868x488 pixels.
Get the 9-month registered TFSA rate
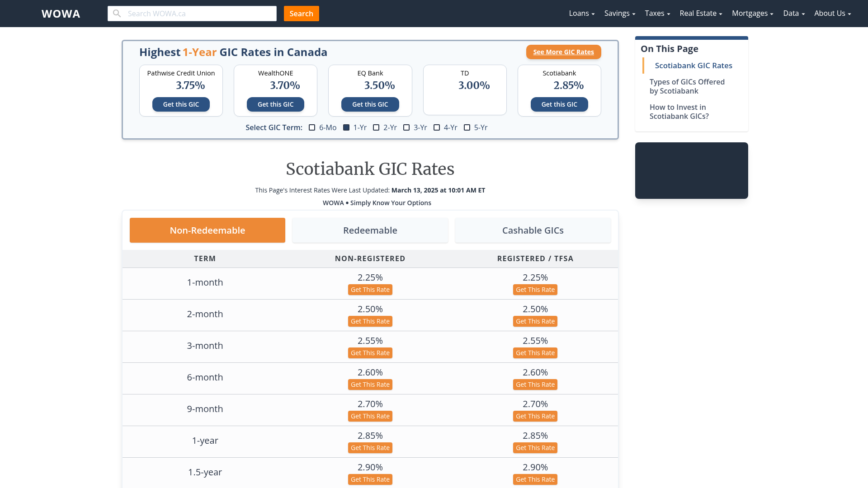[535, 416]
